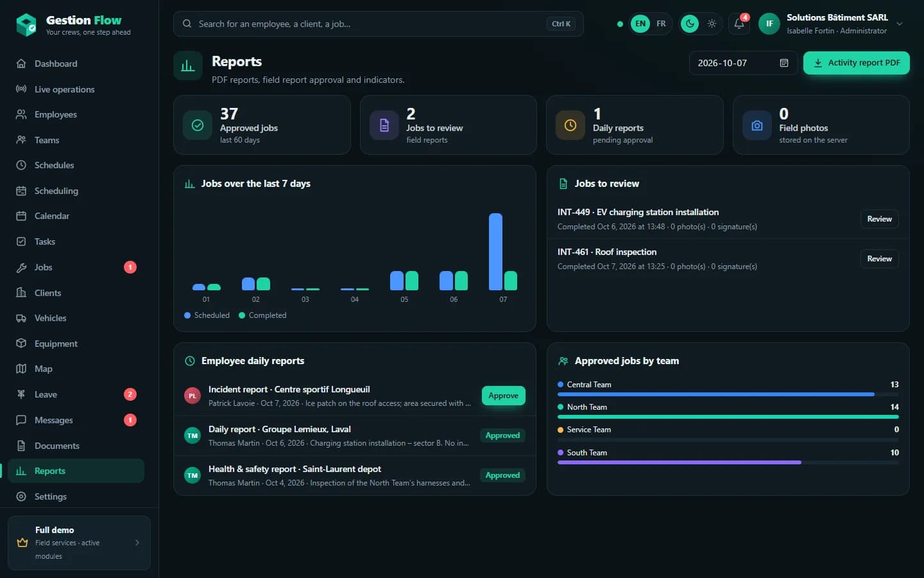The image size is (924, 578).
Task: Click calendar icon in date field
Action: click(x=783, y=63)
